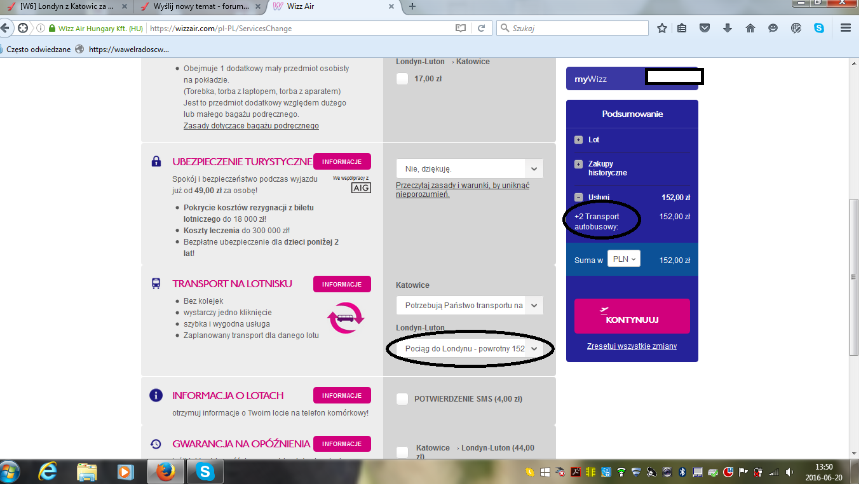Expand Zakupy historyczne section
This screenshot has height=488, width=868.
[x=578, y=164]
